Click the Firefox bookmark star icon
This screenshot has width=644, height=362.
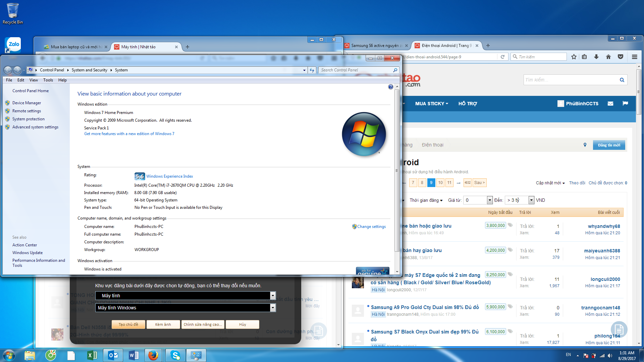tap(574, 57)
